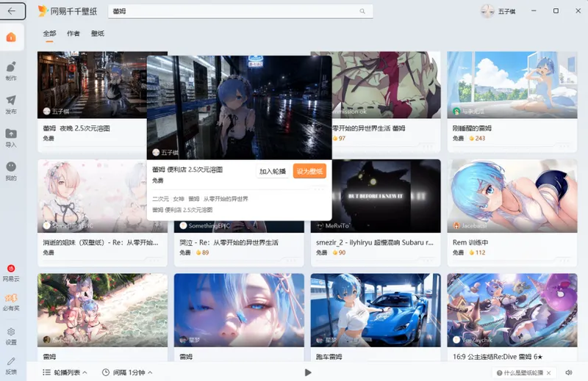Screen dimensions: 588x381
Task: Maximize the wallpaper app window
Action: click(556, 11)
